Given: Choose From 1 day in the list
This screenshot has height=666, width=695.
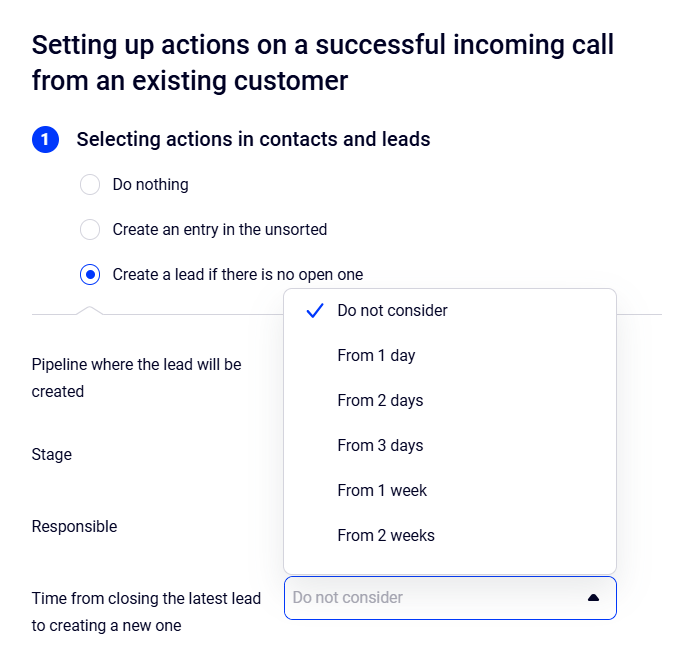Looking at the screenshot, I should click(376, 356).
